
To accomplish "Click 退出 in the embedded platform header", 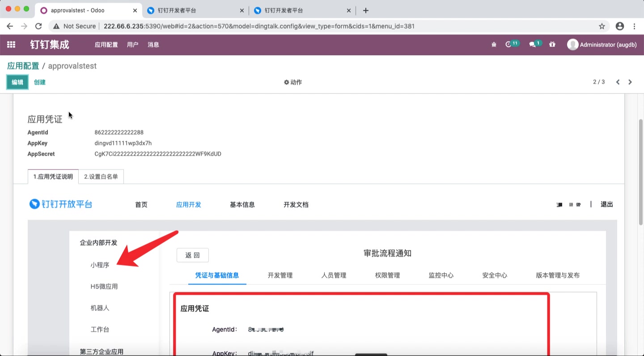I will (x=607, y=204).
